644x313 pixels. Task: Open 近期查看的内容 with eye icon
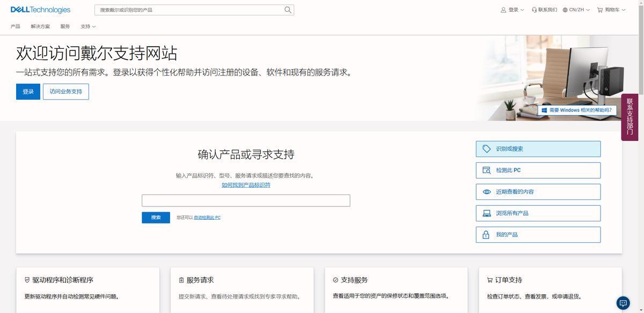[538, 192]
